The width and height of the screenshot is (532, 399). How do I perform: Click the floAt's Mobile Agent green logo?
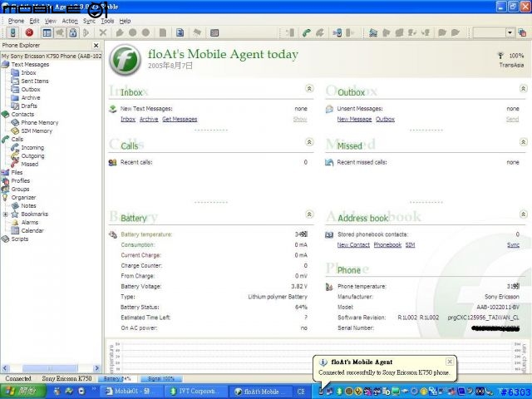tap(126, 60)
